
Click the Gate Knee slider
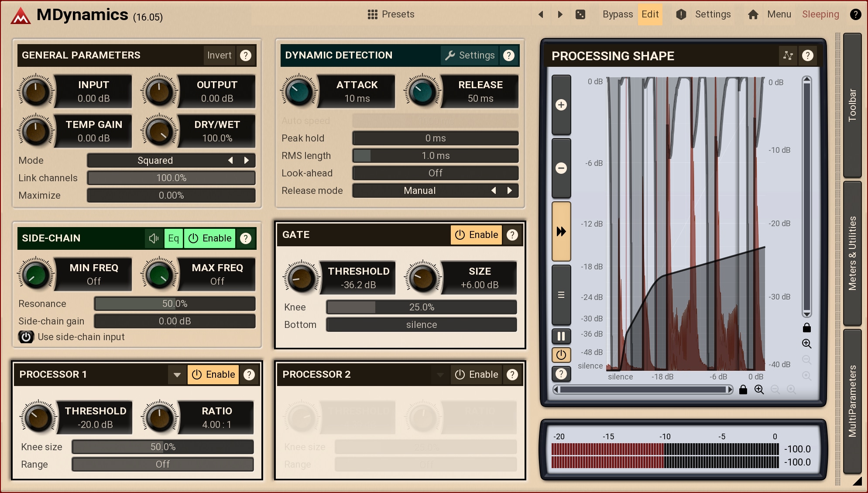[x=421, y=307]
